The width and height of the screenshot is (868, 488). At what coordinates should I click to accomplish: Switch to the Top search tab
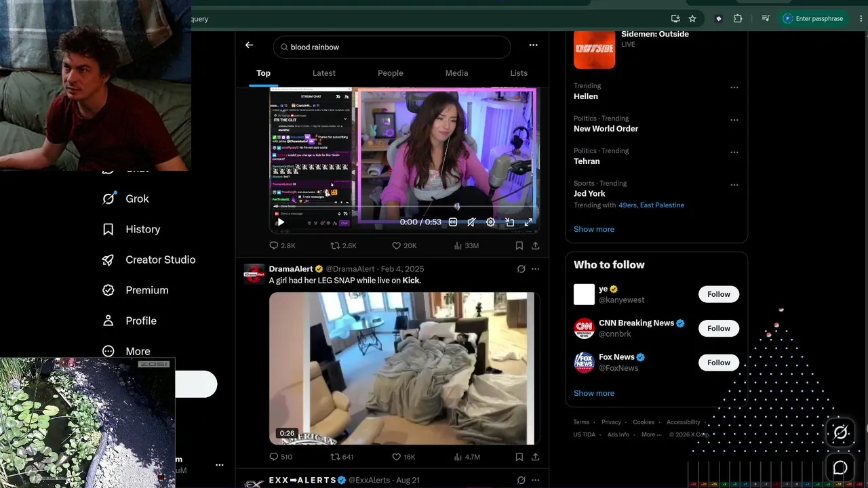[263, 73]
